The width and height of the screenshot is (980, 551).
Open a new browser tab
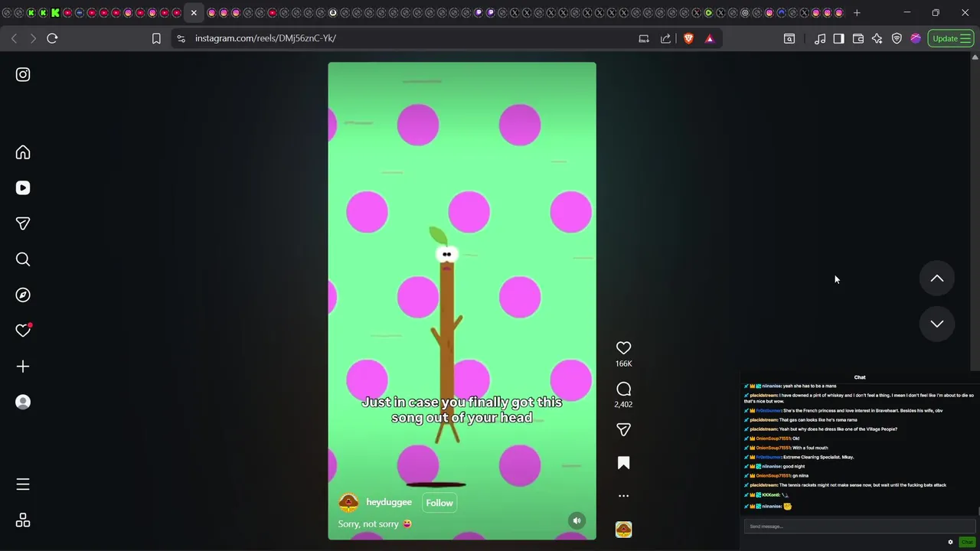tap(857, 12)
